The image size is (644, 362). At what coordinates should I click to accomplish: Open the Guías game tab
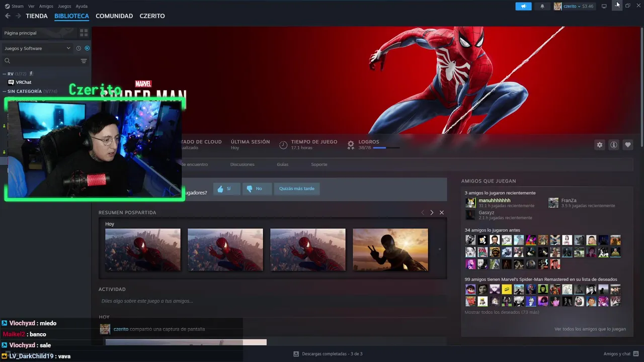tap(282, 164)
